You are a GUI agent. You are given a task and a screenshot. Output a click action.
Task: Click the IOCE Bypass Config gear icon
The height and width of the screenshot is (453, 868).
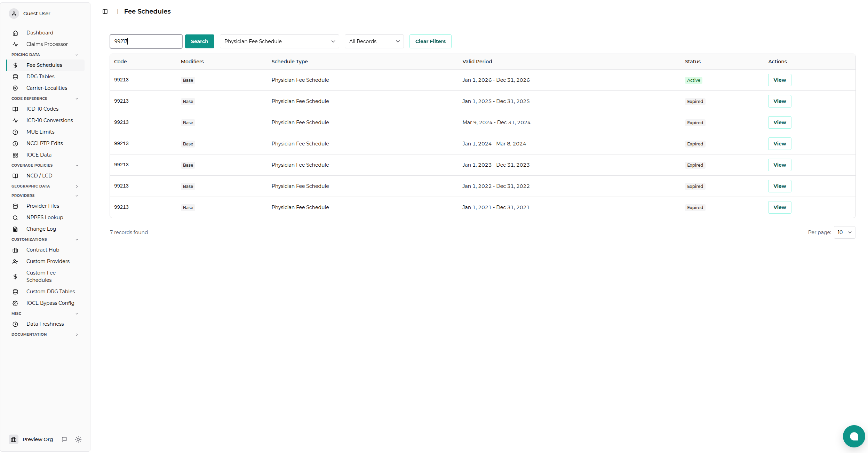15,303
